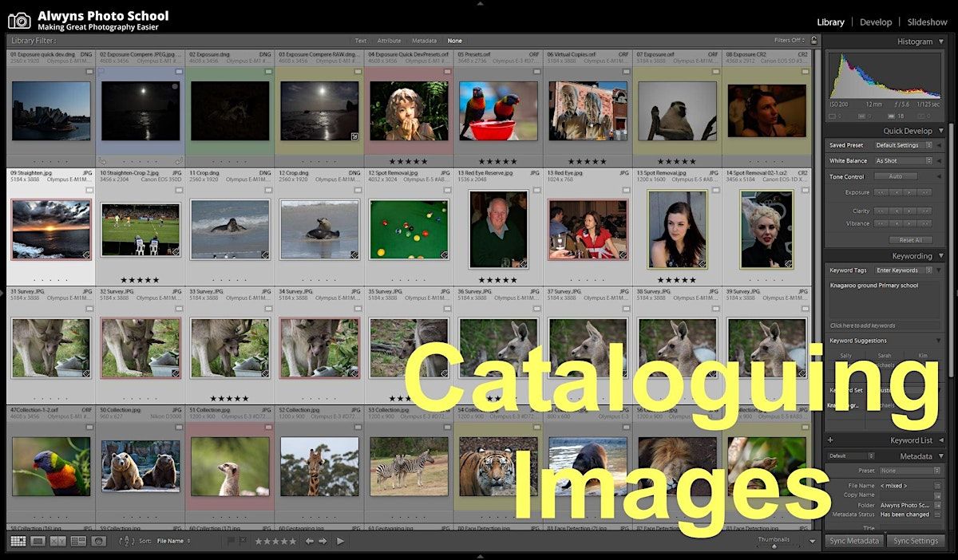Open the Sort by File Name dropdown
This screenshot has height=560, width=958.
tap(173, 541)
